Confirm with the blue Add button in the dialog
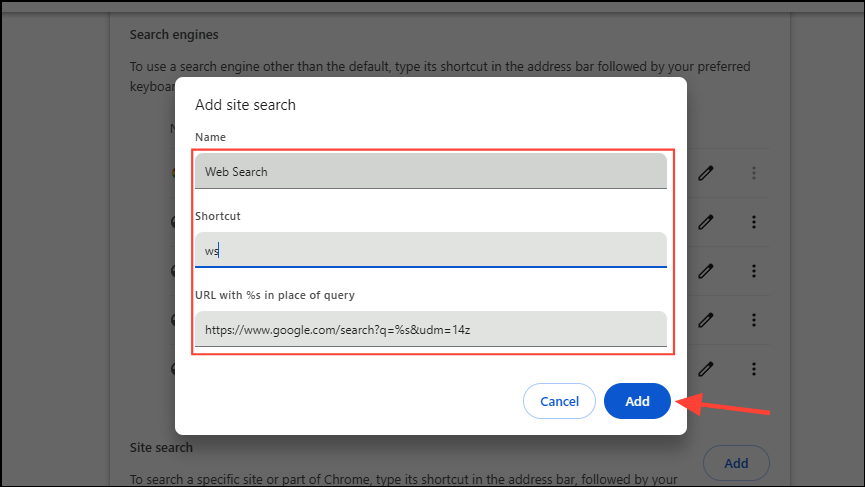This screenshot has width=865, height=487. pos(637,401)
